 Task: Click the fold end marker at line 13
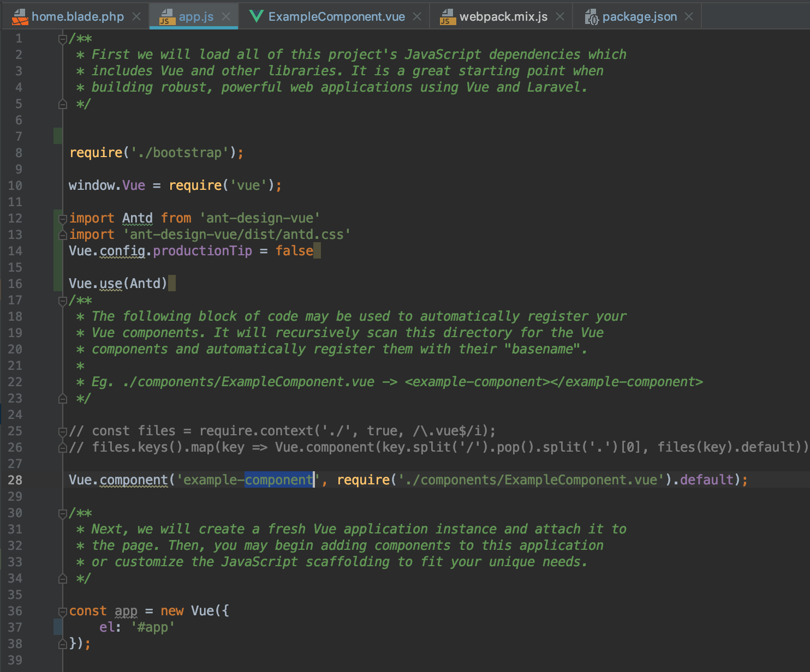click(62, 235)
